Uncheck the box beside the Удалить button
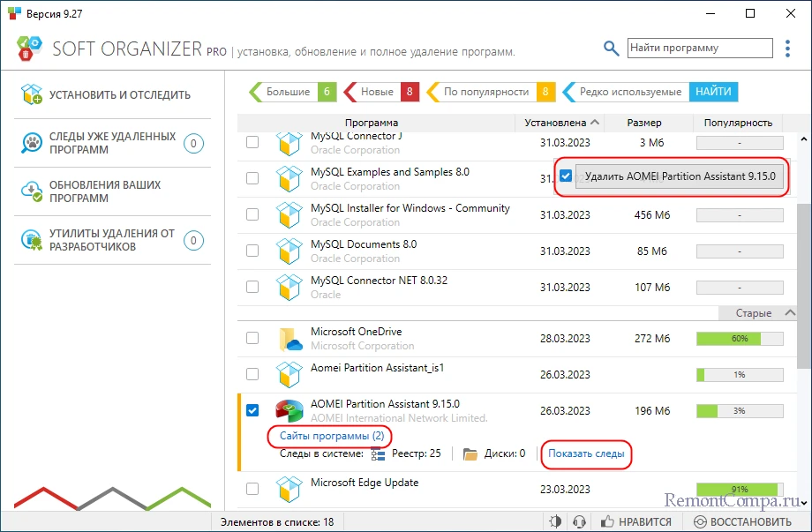Viewport: 812px width, 532px height. (x=566, y=176)
